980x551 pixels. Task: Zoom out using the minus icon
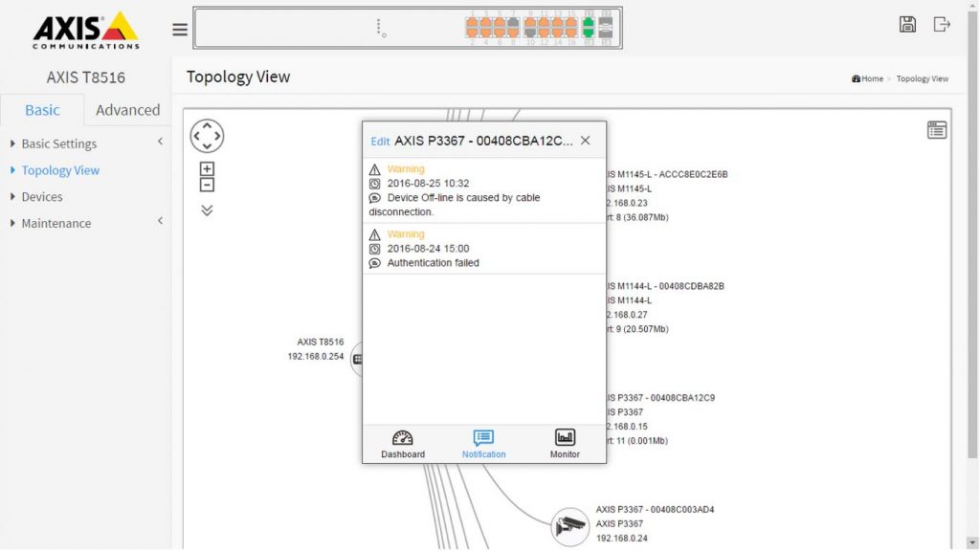[x=207, y=186]
